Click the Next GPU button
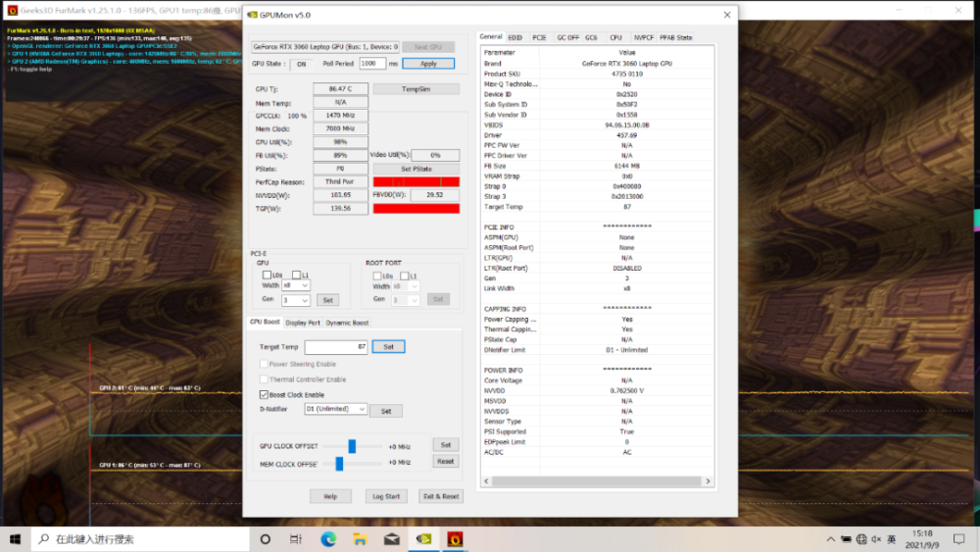The width and height of the screenshot is (980, 552). pos(428,47)
